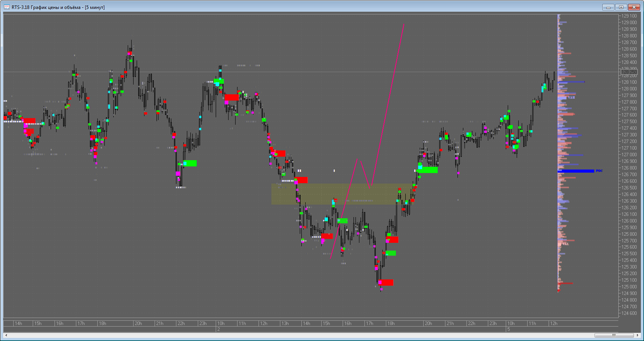Click date marker 2 on time axis
Viewport: 644px width, 341px height.
[x=219, y=329]
